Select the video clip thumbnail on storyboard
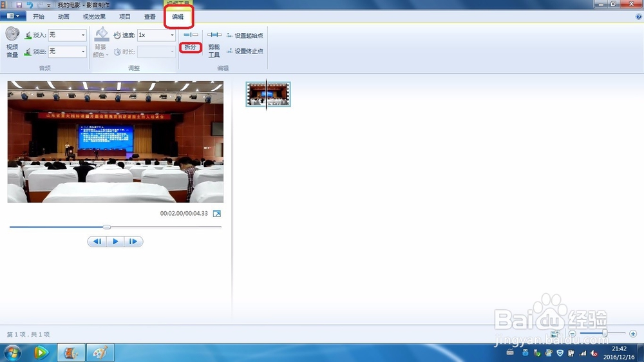This screenshot has height=362, width=644. point(268,94)
